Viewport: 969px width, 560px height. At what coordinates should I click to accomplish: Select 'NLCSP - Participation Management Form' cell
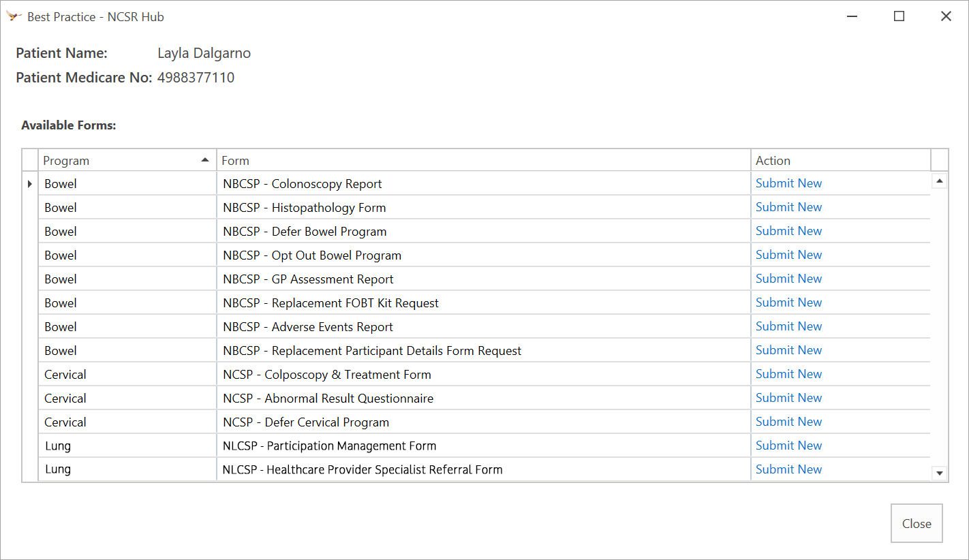(x=484, y=446)
